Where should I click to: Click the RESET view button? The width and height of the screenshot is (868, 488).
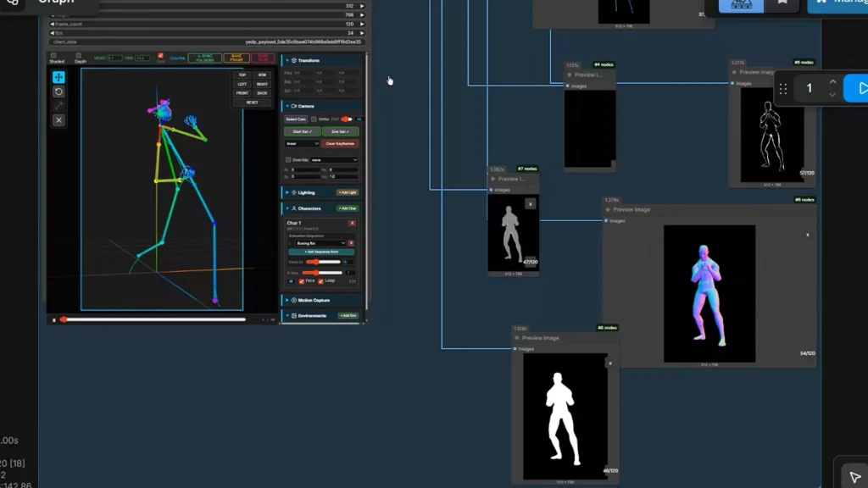click(x=252, y=103)
